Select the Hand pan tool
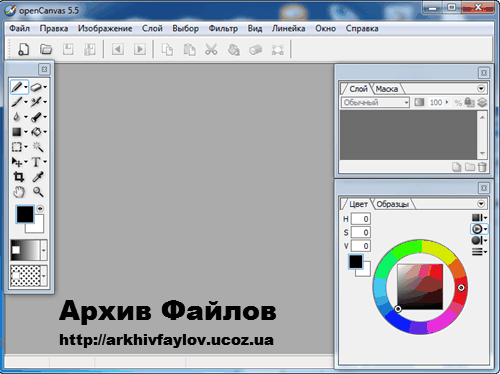The width and height of the screenshot is (500, 374). [19, 192]
